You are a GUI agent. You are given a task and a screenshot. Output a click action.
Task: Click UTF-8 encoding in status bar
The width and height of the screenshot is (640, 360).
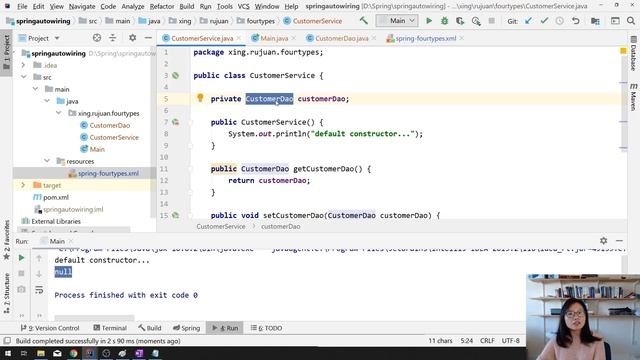[511, 340]
